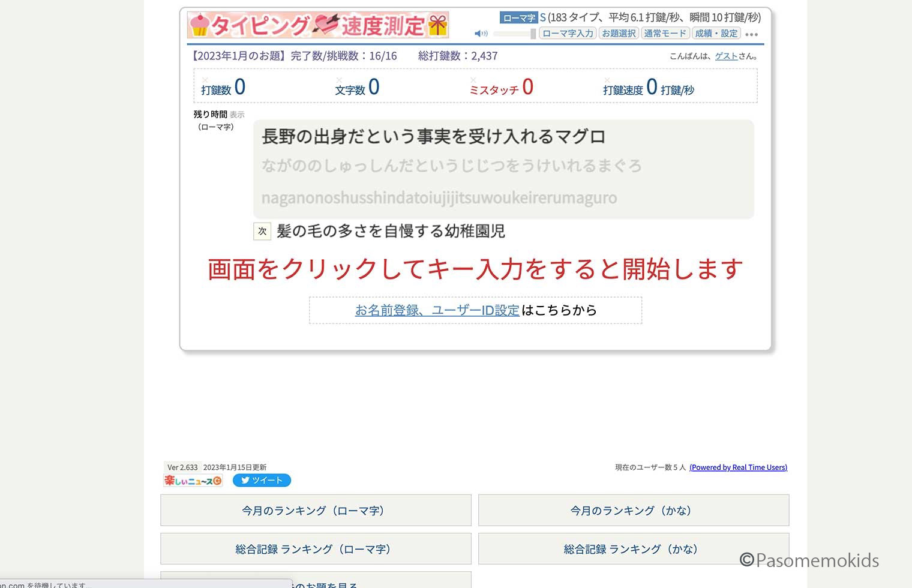912x588 pixels.
Task: Open お名前登録、ユーザーID設定 link
Action: (437, 310)
